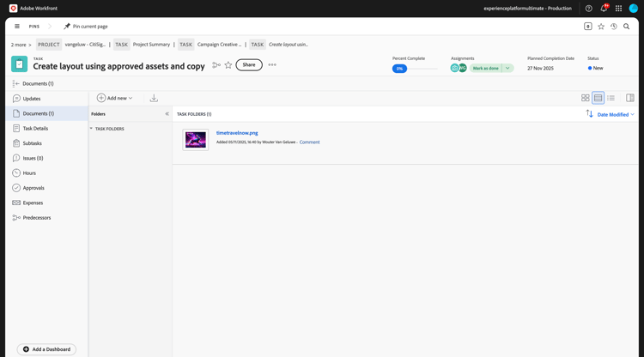Go to Campaign Creative task breadcrumb
644x357 pixels.
click(x=219, y=45)
